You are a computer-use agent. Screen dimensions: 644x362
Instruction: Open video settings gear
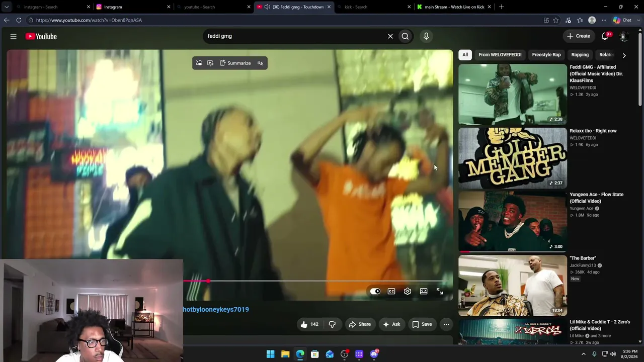pos(408,291)
